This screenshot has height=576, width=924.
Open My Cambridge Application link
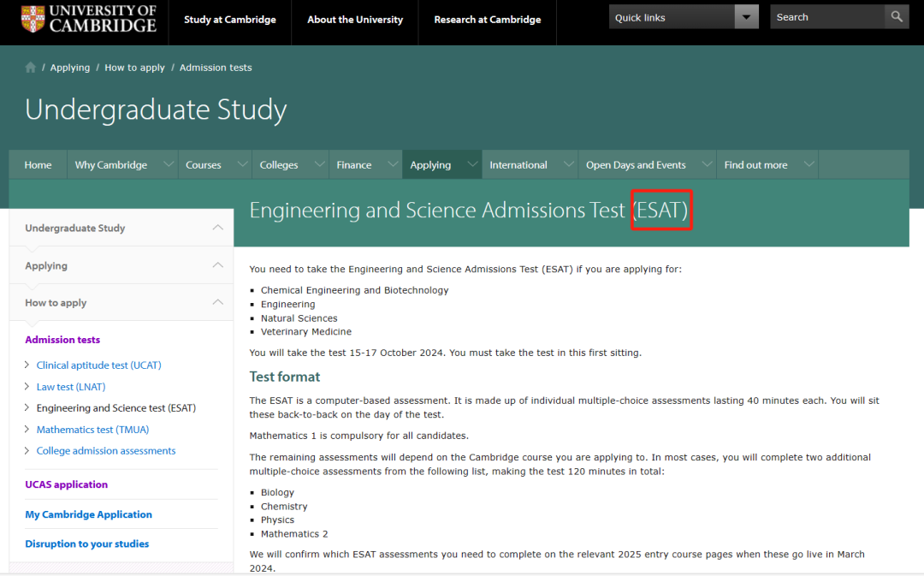[88, 514]
